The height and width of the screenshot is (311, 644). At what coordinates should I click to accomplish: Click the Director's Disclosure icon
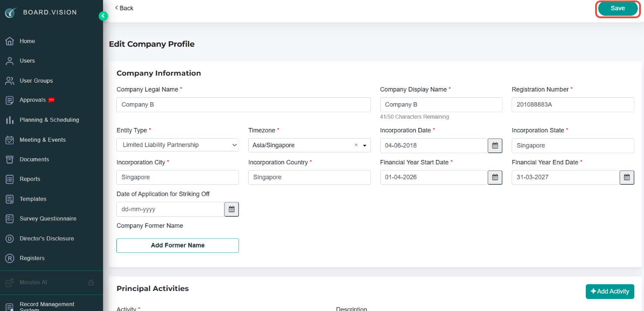(x=9, y=239)
